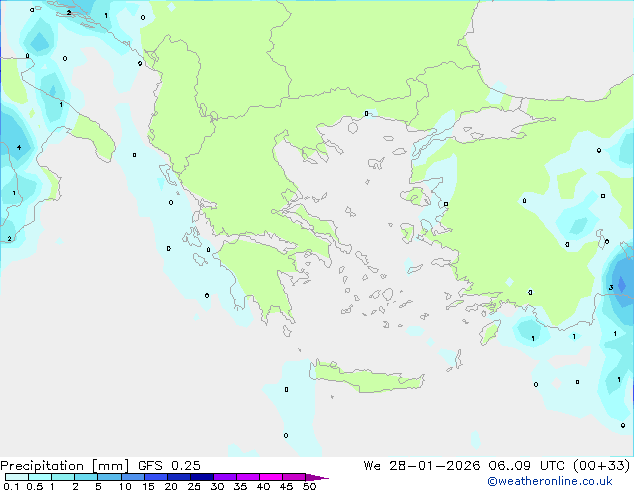
Task: Click the 'We' weekday abbreviation
Action: (372, 466)
